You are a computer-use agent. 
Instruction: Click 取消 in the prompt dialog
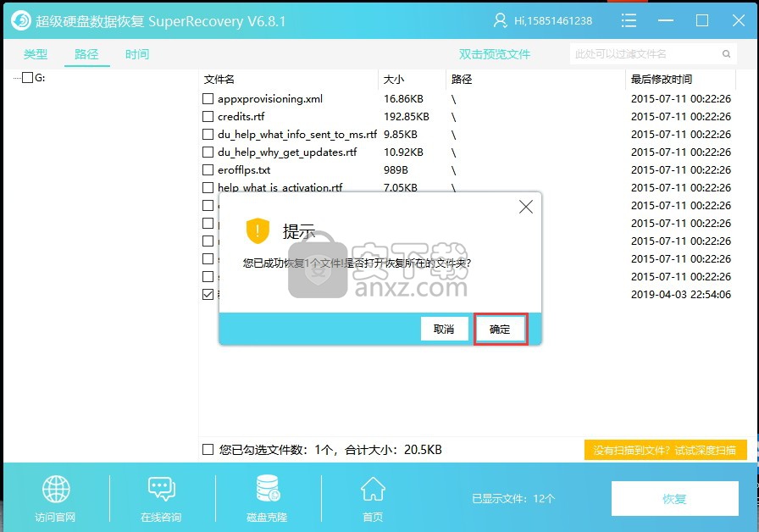point(444,330)
